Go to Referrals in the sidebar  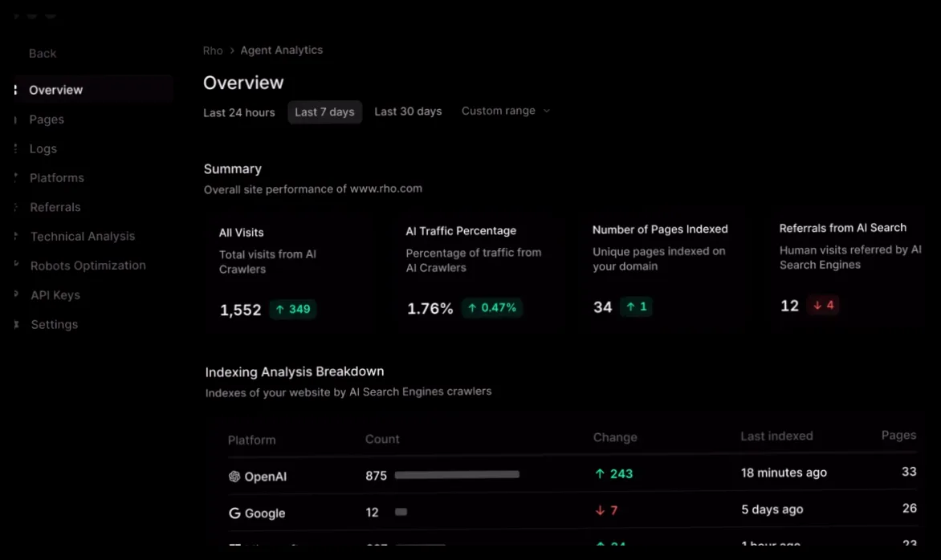click(x=55, y=208)
